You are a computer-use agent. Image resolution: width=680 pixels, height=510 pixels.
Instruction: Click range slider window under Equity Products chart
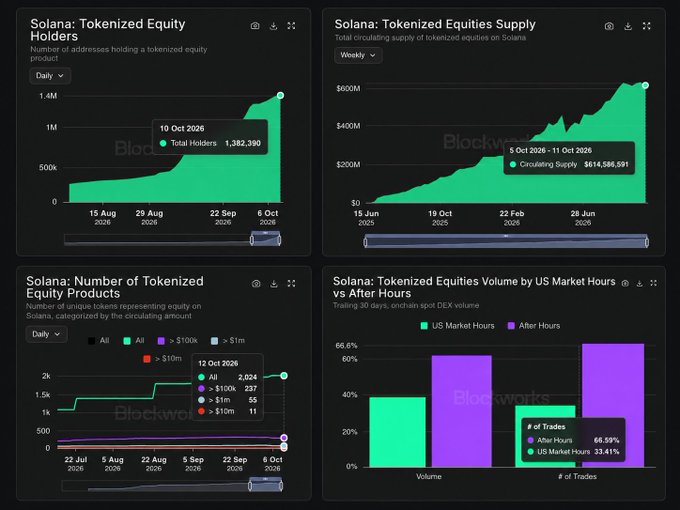pyautogui.click(x=266, y=485)
